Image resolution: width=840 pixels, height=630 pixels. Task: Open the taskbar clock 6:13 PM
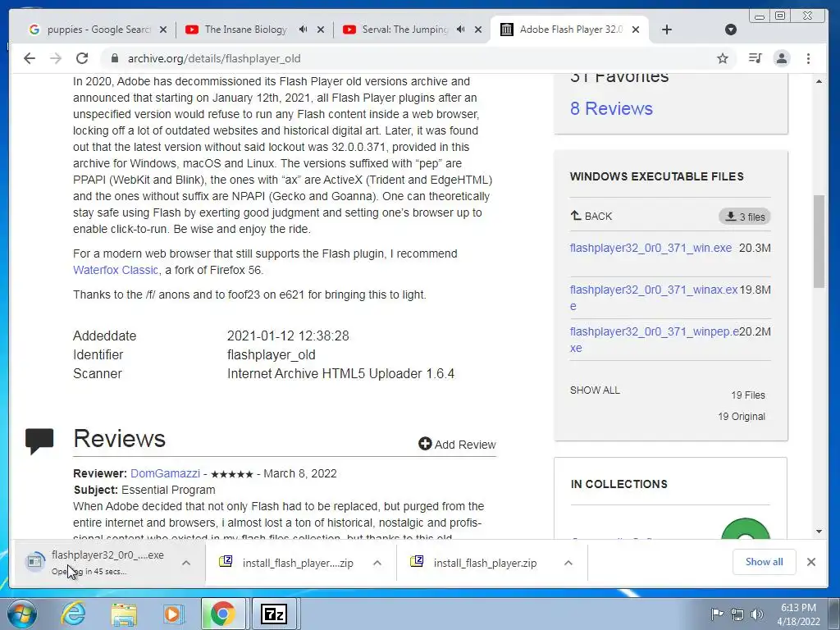[798, 614]
